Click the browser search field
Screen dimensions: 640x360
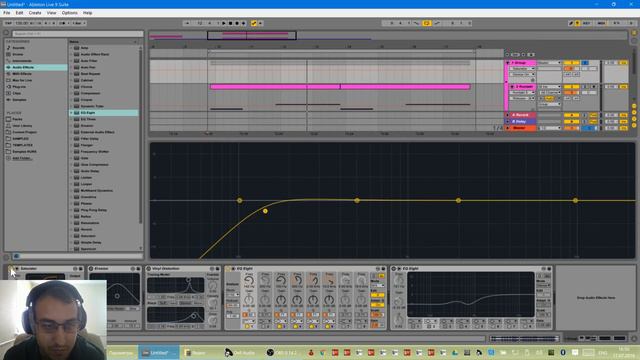click(78, 33)
